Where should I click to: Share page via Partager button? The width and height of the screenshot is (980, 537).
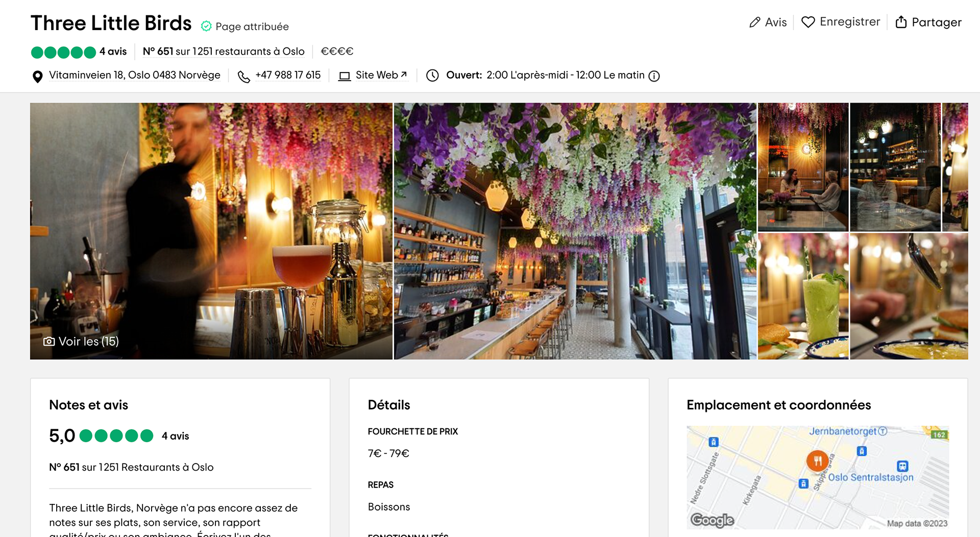point(928,22)
